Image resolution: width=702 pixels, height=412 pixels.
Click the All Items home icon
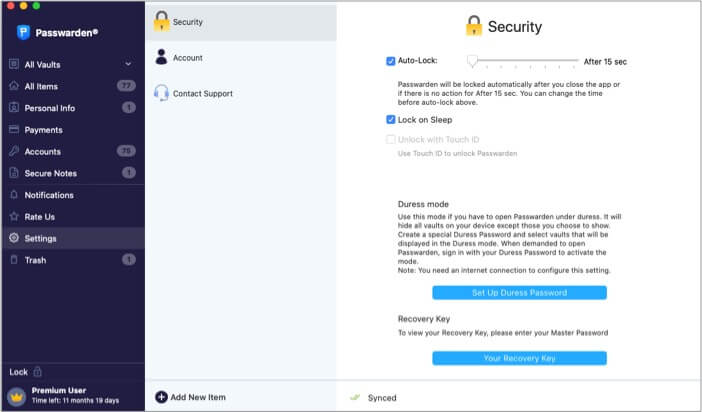coord(14,86)
